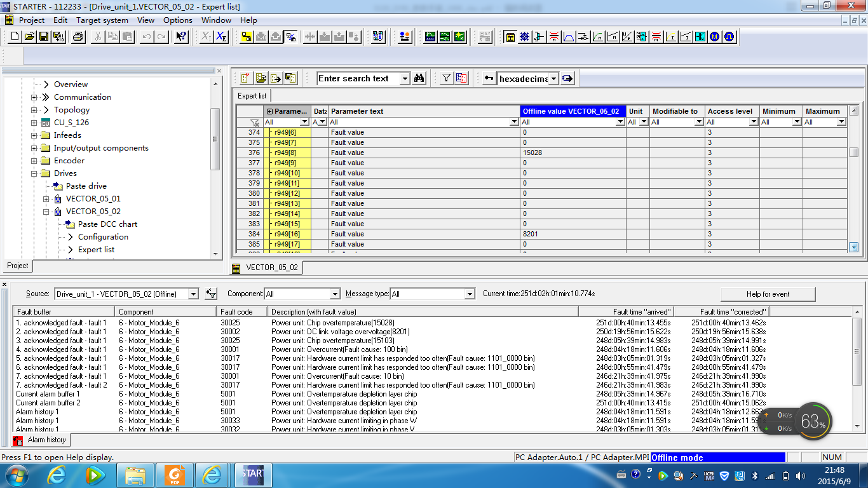
Task: Click the blue M motor icon
Action: 714,37
